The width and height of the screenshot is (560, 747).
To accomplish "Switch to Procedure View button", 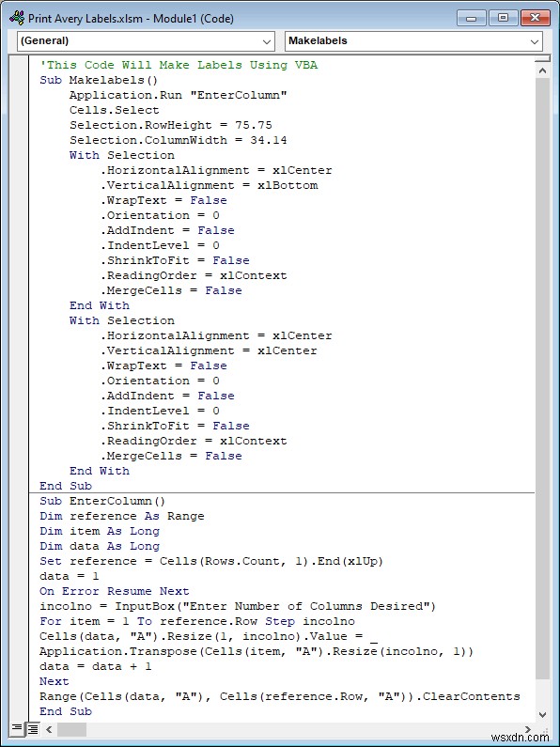I will pos(18,729).
